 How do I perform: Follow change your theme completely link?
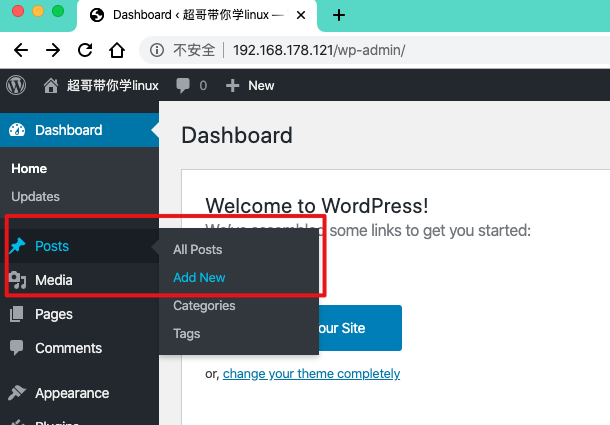pyautogui.click(x=311, y=374)
